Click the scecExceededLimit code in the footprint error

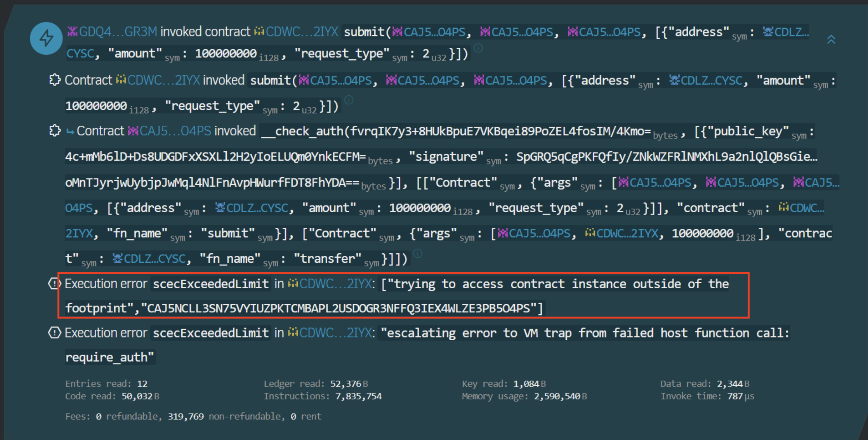(211, 284)
